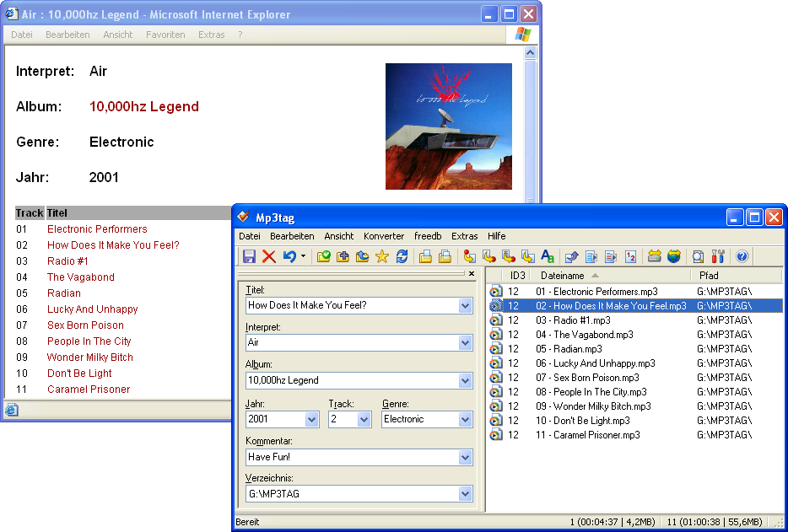Click The Vagabond track link
Viewport: 788px width, 532px height.
click(x=81, y=277)
